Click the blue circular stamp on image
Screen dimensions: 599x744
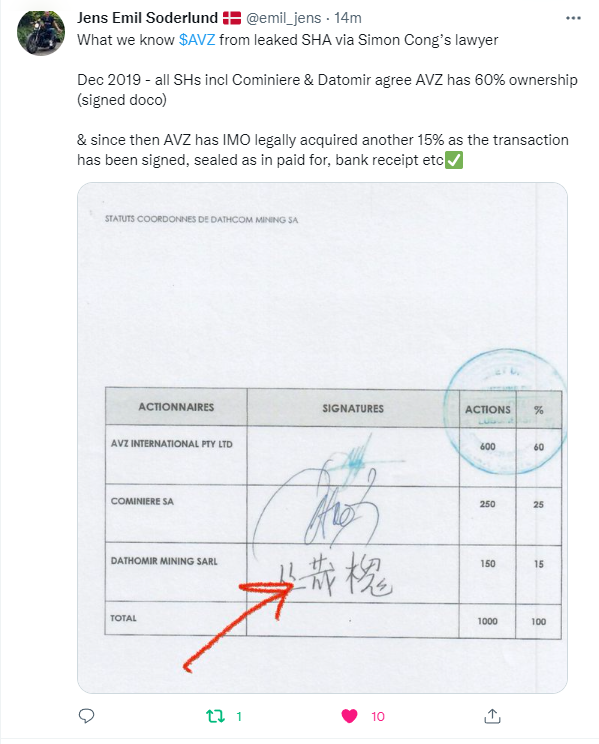point(505,411)
